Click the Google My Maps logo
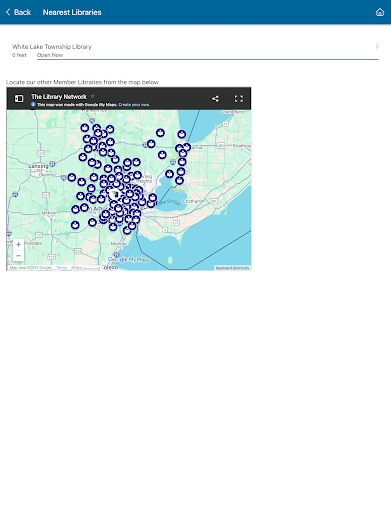The image size is (391, 512). coord(129,259)
